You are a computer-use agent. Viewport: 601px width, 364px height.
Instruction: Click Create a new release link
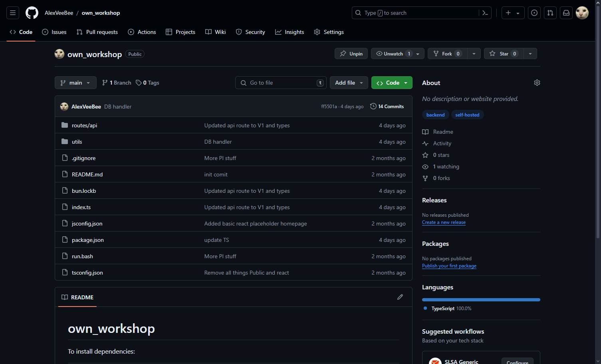[444, 222]
